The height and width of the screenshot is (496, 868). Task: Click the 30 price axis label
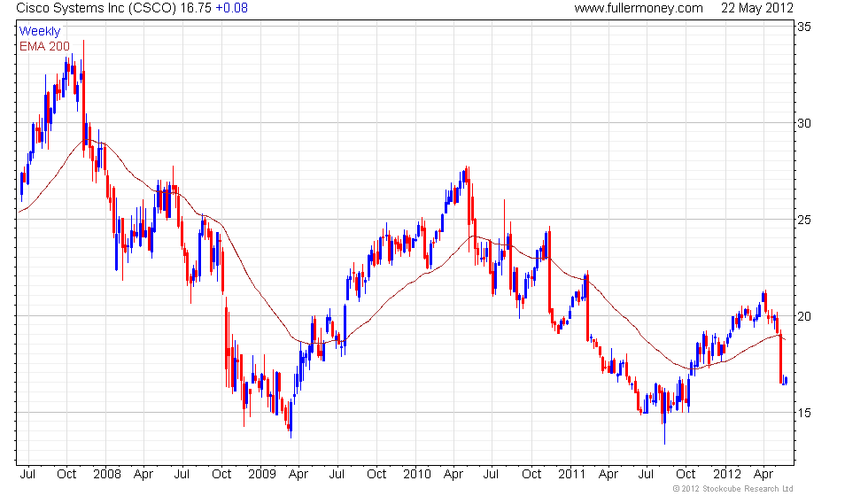(804, 123)
